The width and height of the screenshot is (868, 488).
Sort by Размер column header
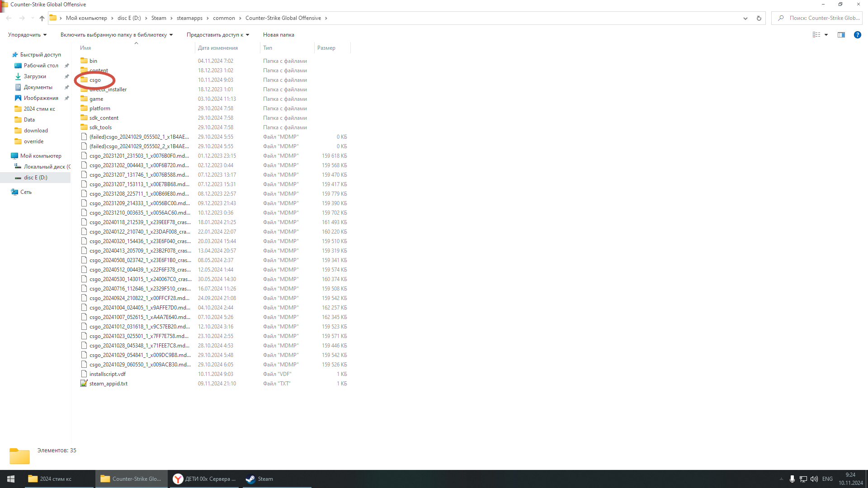coord(332,48)
